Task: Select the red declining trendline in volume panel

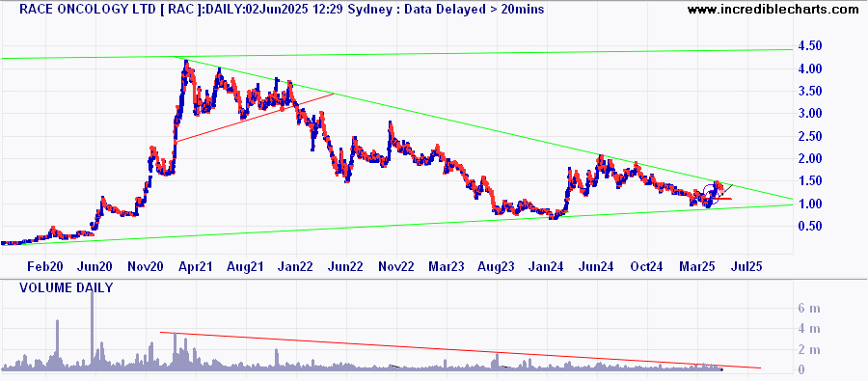Action: 461,350
